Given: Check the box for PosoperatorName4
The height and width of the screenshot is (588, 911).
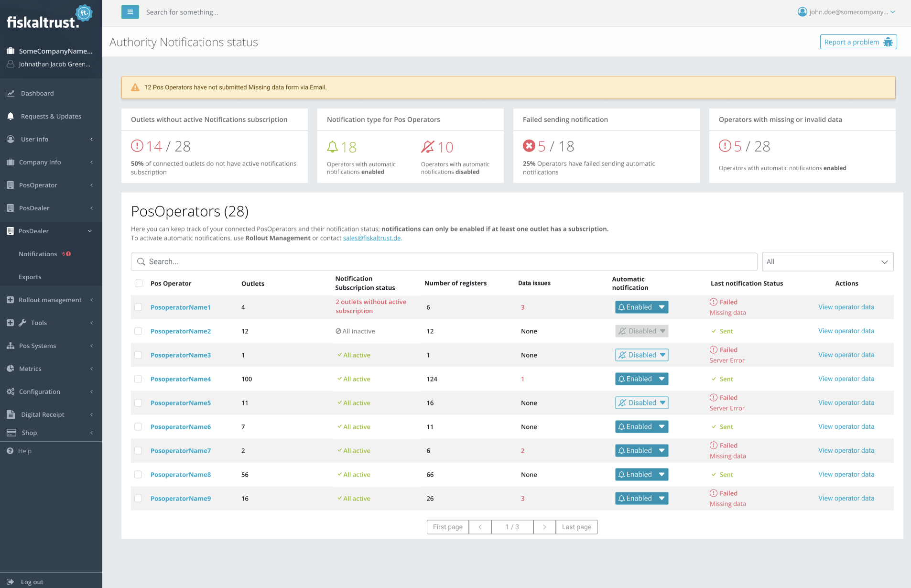Looking at the screenshot, I should [138, 379].
